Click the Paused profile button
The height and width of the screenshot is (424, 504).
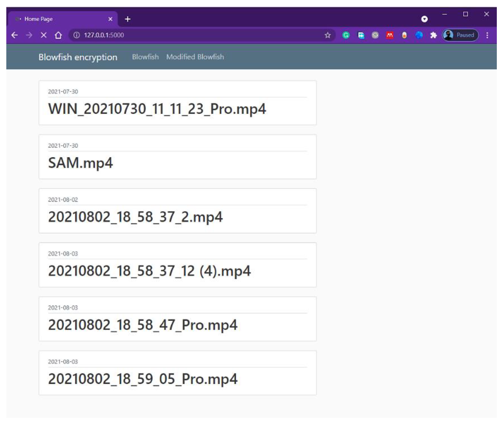click(x=460, y=35)
